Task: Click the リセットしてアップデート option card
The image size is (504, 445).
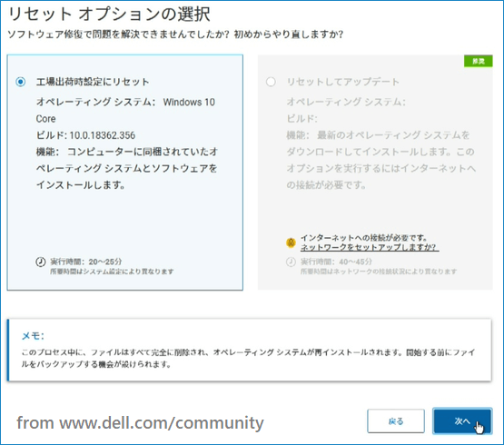Action: [x=375, y=173]
